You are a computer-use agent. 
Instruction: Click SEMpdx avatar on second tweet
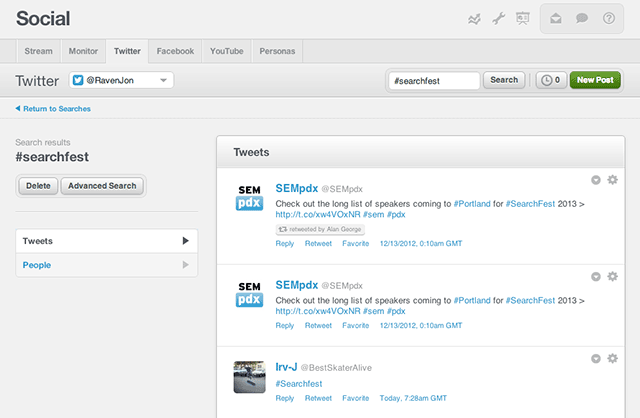click(249, 294)
